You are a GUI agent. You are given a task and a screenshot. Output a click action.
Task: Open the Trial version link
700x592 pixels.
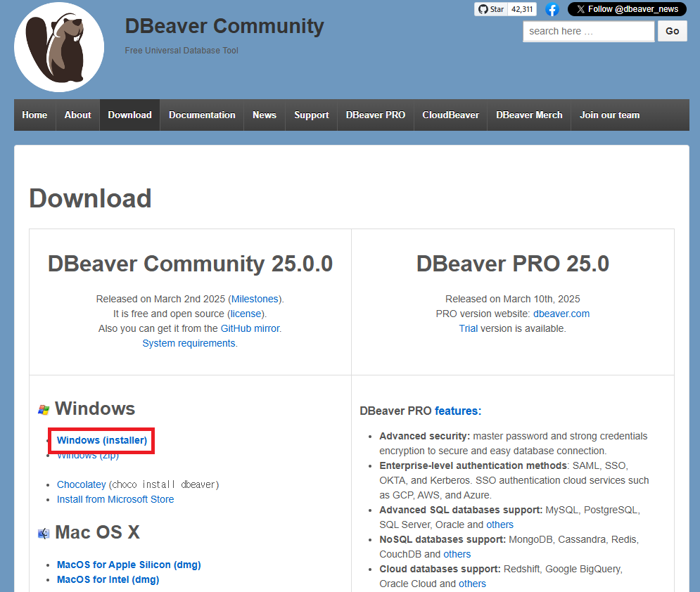tap(469, 328)
